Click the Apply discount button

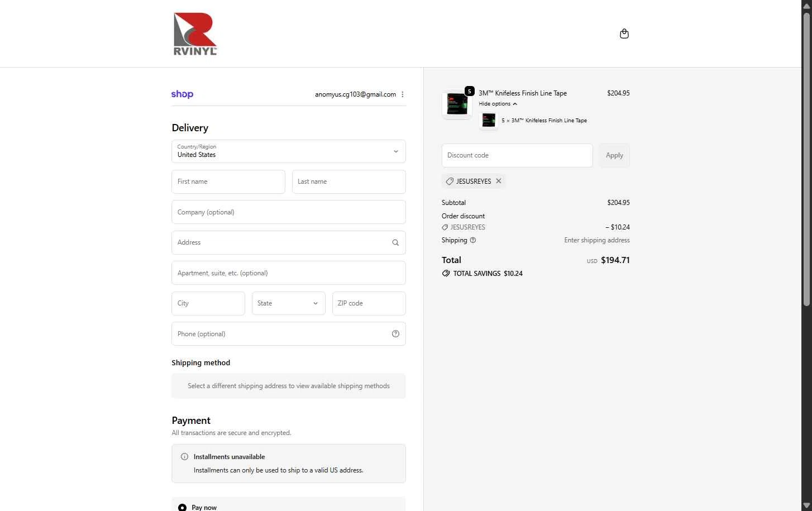(614, 155)
